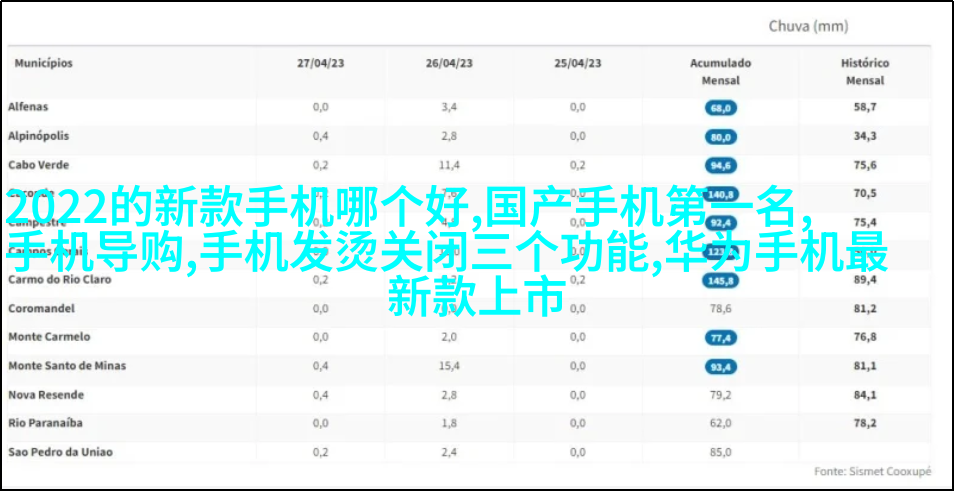Click the 145,8 badge for Carmo do Rio Claro
The width and height of the screenshot is (954, 491).
click(721, 280)
